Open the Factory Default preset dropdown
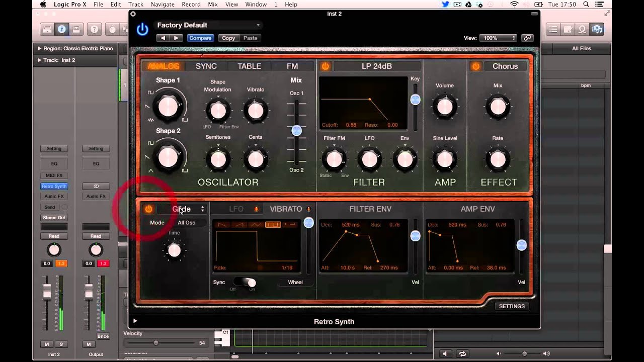Screen dimensions: 644x362 point(208,25)
